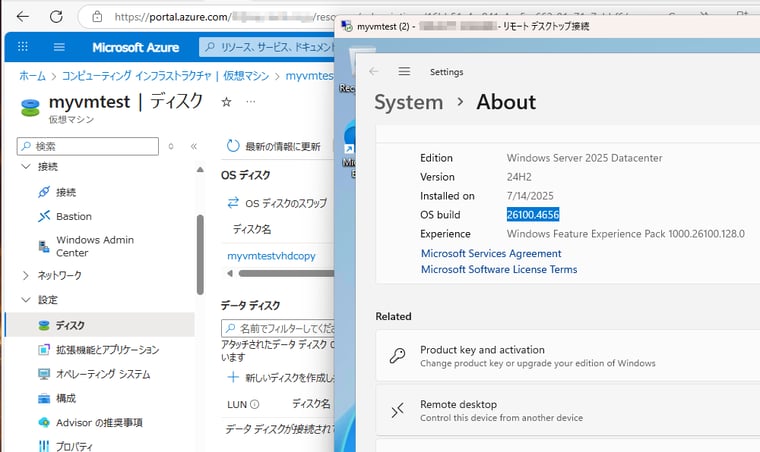Click the LUN column header

point(237,404)
